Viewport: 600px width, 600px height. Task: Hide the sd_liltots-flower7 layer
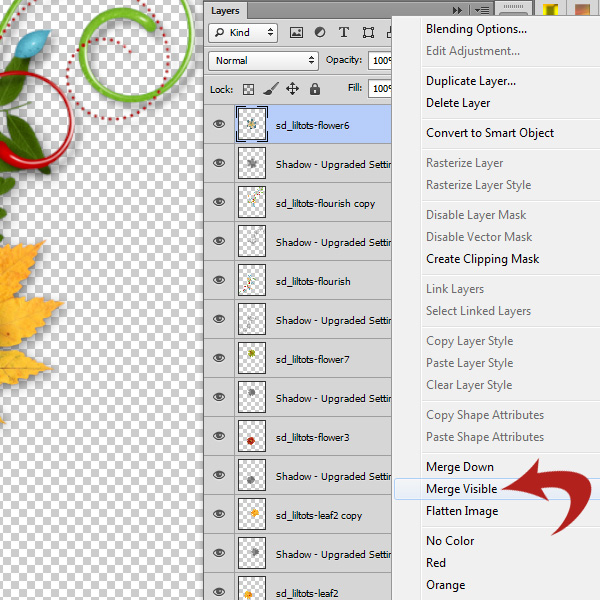[219, 358]
